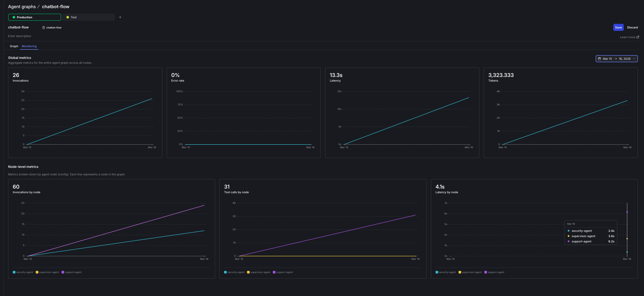This screenshot has width=644, height=296.
Task: Click the green status dot on the Production tab
Action: (x=14, y=17)
